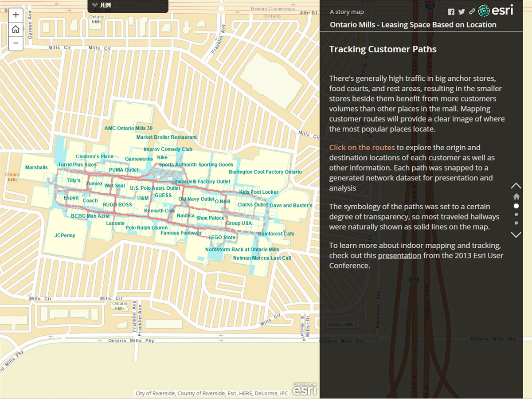The image size is (532, 399).
Task: Go to the story home section icon
Action: pyautogui.click(x=516, y=196)
